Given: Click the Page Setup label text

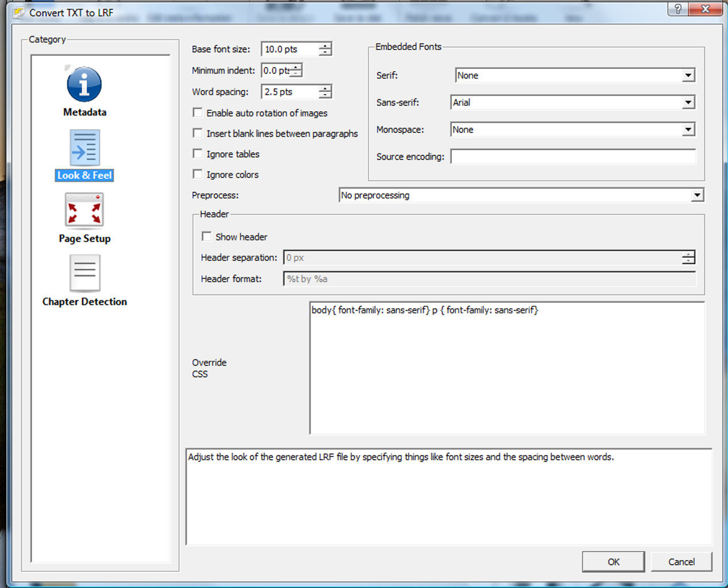Looking at the screenshot, I should tap(85, 238).
